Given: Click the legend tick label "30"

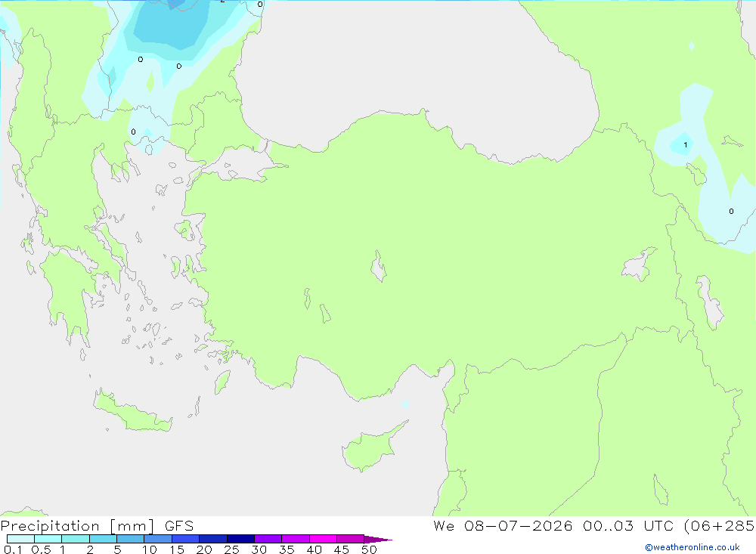Looking at the screenshot, I should (x=259, y=549).
